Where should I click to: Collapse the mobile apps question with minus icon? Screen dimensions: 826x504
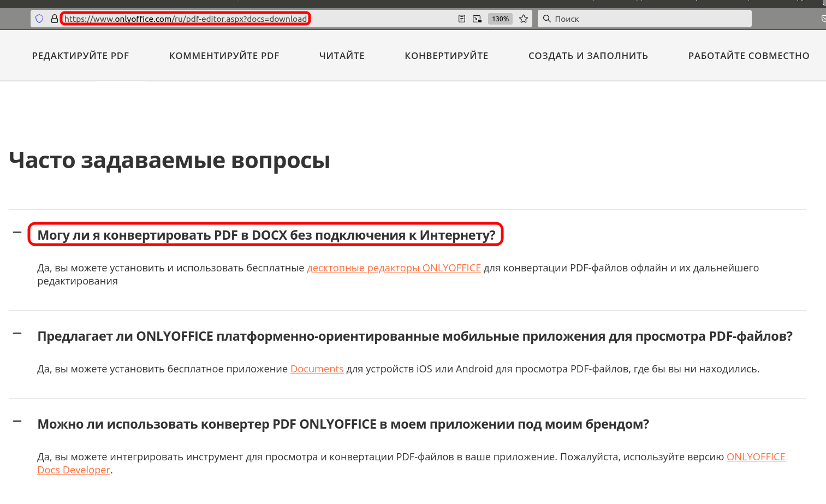click(17, 334)
